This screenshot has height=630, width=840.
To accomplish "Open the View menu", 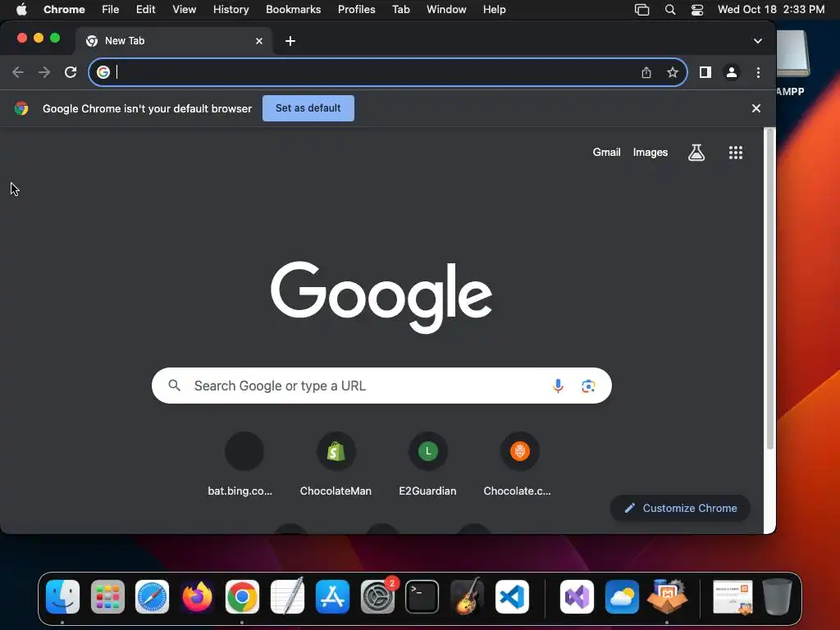I will [184, 10].
